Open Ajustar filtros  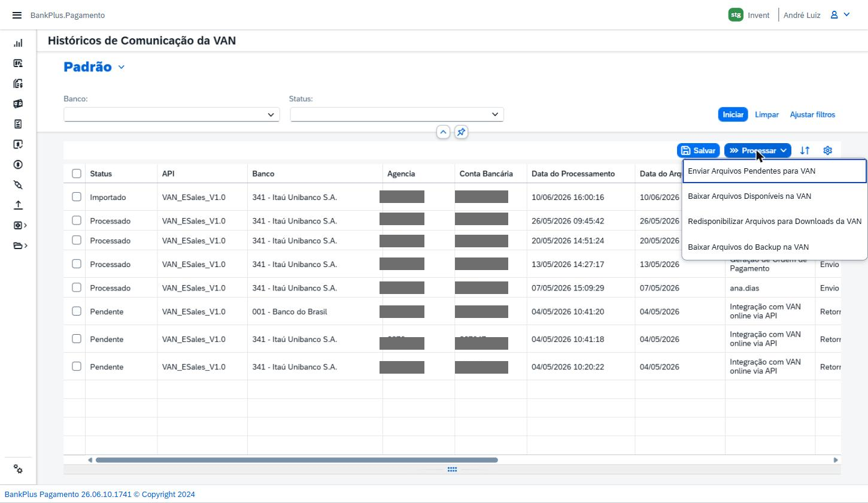[x=812, y=114]
